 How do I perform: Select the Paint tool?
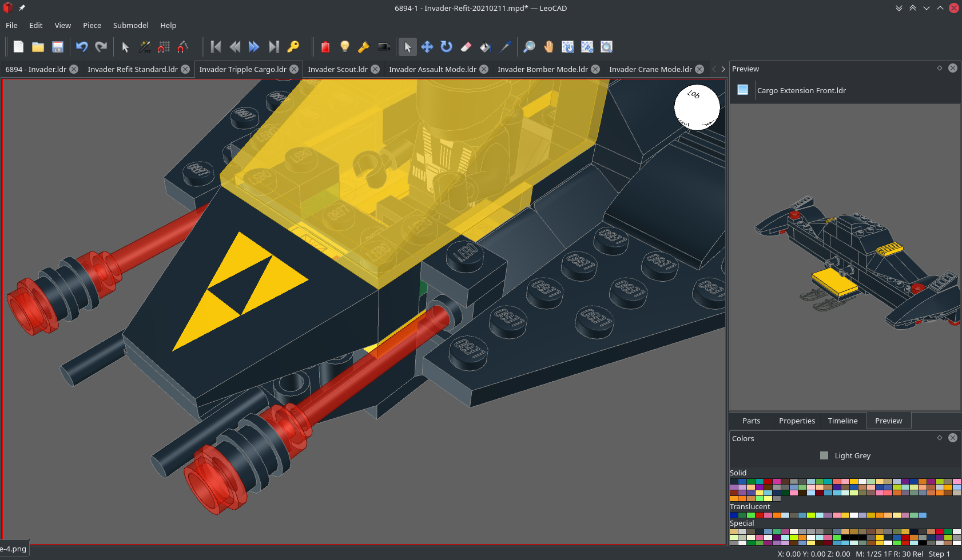click(485, 47)
